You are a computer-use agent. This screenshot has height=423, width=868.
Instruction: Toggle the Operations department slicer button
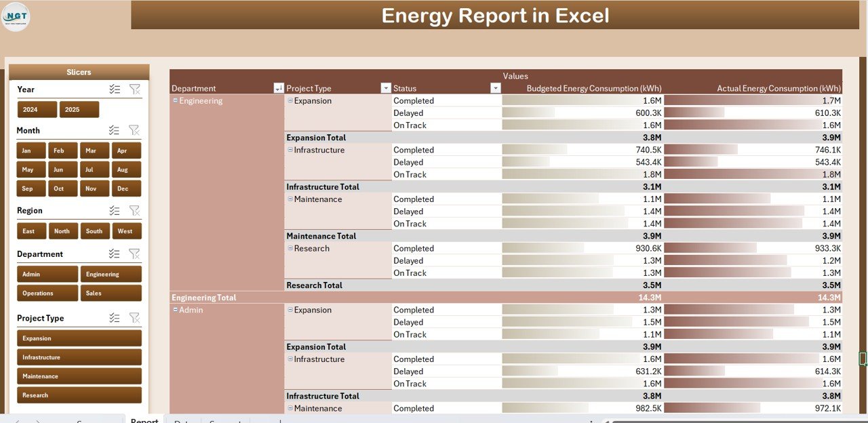point(47,294)
